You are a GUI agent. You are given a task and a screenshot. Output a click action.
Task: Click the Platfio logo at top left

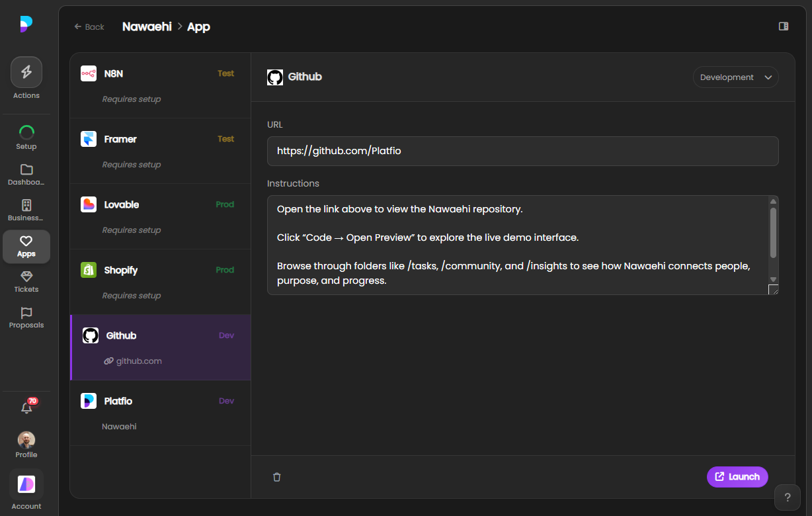(x=26, y=24)
